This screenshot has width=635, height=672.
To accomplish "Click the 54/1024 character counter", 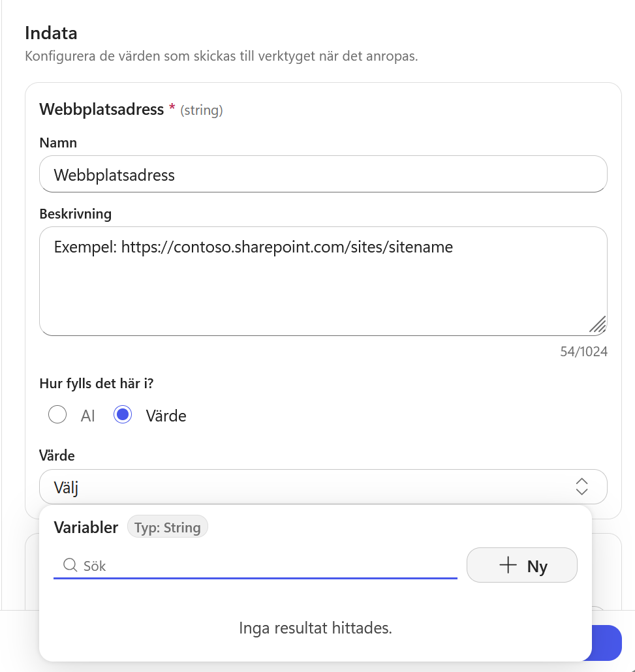I will click(584, 352).
